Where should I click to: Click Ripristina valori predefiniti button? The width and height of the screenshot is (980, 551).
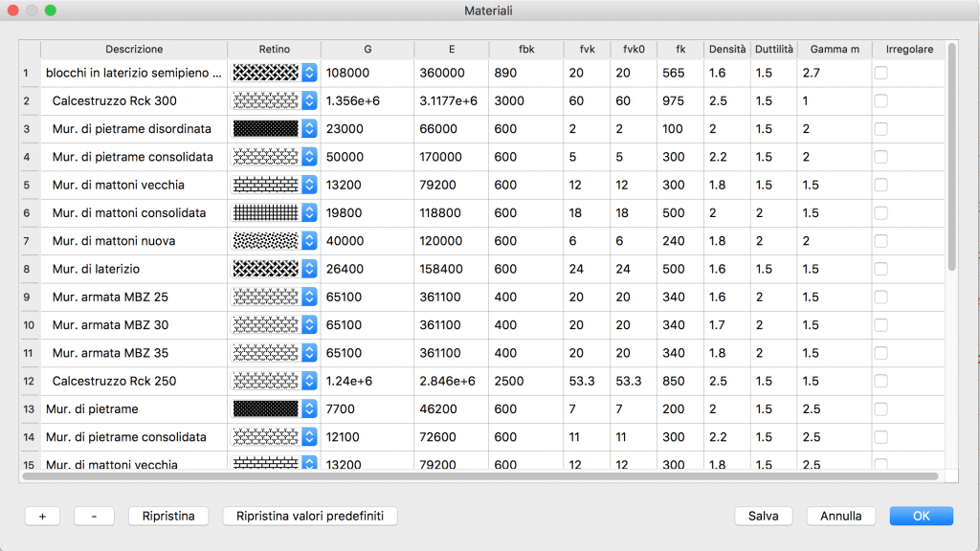(310, 516)
